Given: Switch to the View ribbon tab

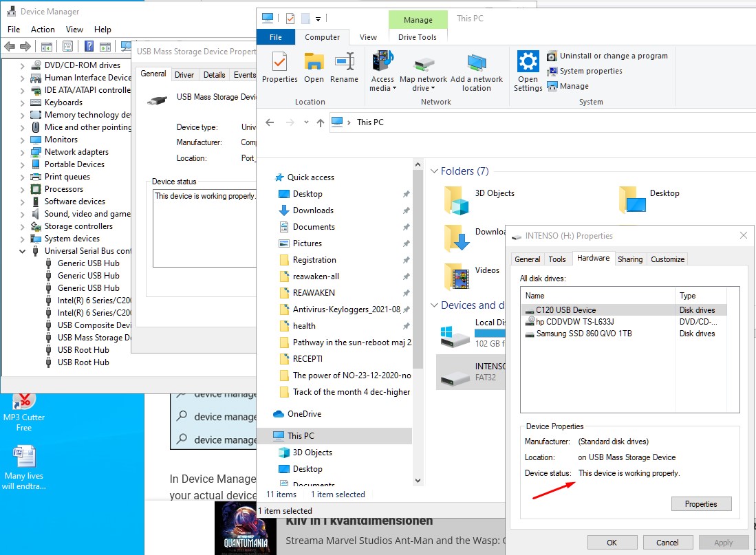Looking at the screenshot, I should (x=368, y=37).
